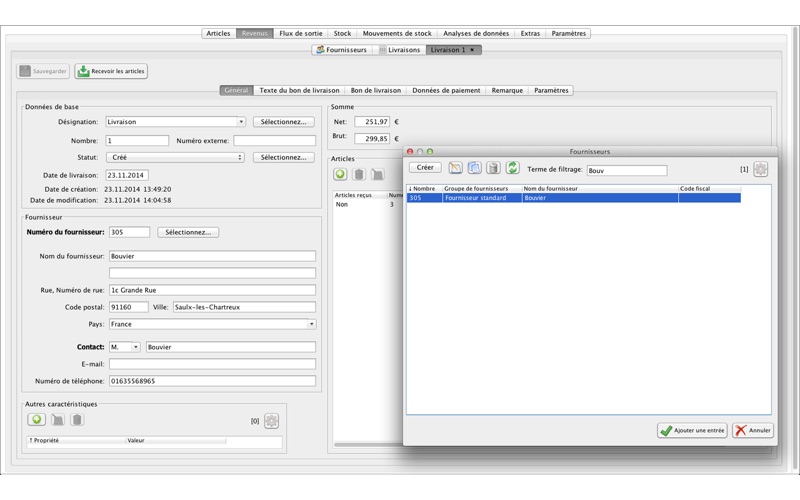The image size is (800, 500).
Task: Click Recevoir les articles button
Action: tap(111, 71)
